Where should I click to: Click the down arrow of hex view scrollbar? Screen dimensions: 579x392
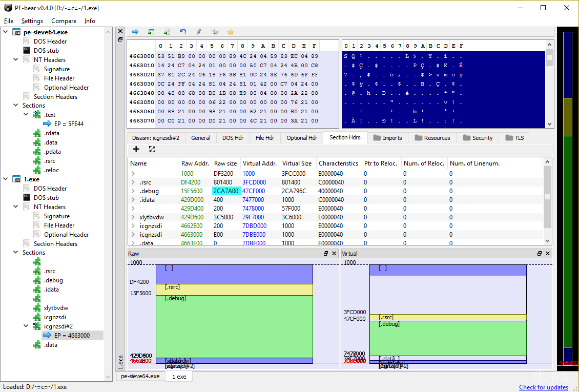tap(549, 124)
